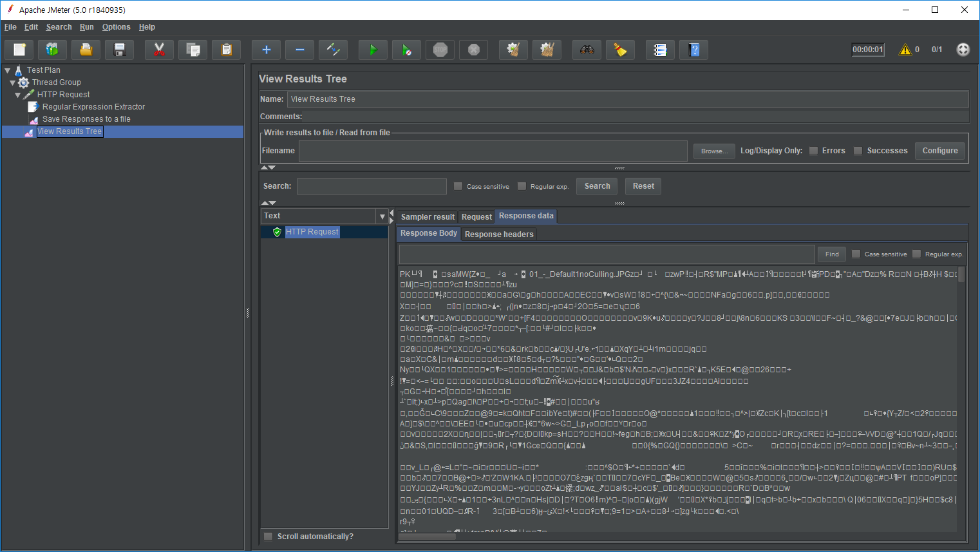Open the Text renderer dropdown

(382, 216)
